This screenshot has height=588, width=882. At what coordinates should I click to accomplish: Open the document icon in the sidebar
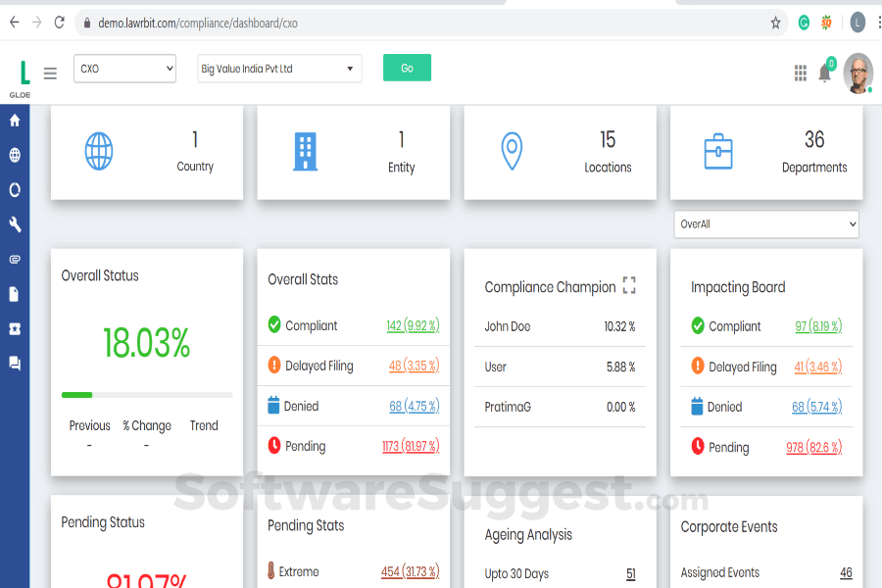coord(14,294)
